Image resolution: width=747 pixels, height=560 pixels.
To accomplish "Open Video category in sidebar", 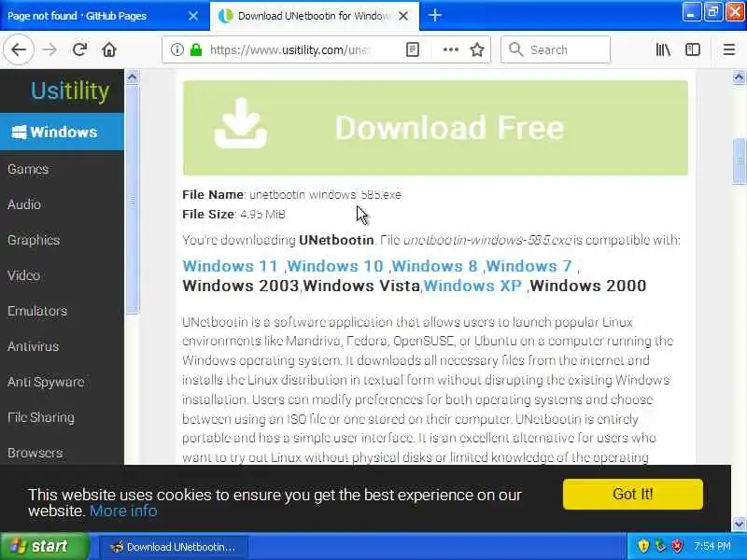I will [24, 275].
